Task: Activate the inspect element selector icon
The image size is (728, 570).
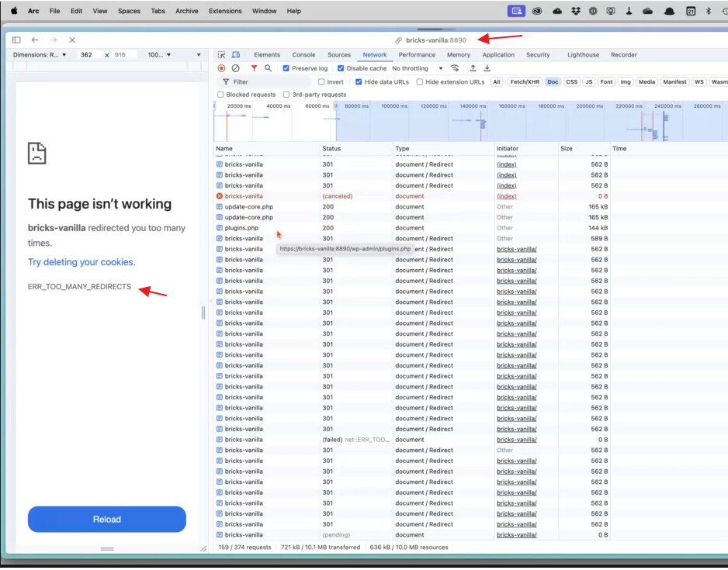Action: pyautogui.click(x=221, y=55)
